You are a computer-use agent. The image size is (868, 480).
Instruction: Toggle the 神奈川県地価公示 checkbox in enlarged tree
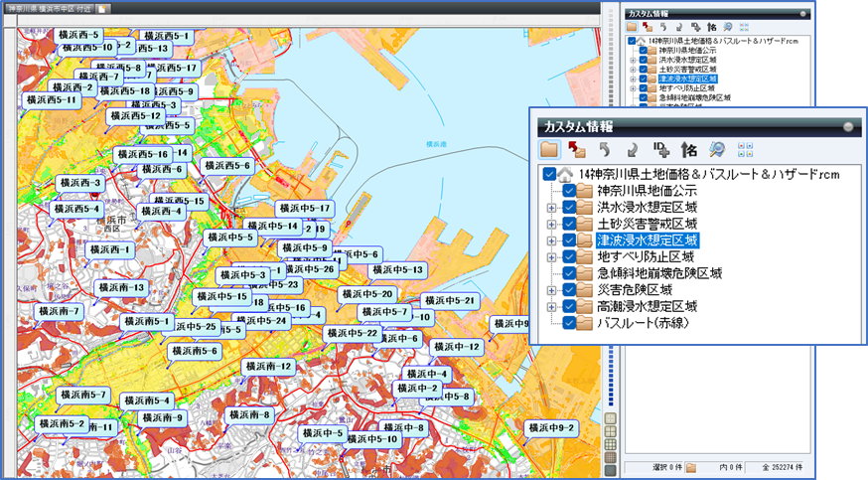pos(570,191)
